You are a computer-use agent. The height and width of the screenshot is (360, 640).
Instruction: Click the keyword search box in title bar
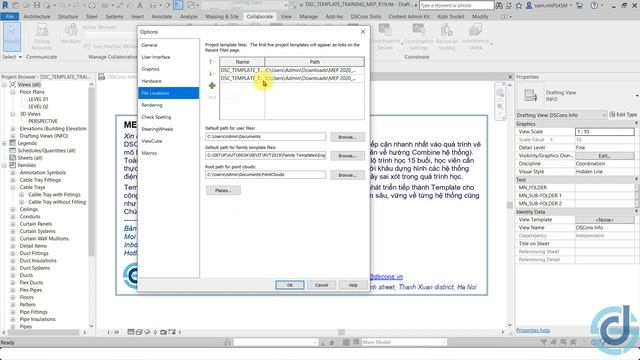(x=457, y=5)
